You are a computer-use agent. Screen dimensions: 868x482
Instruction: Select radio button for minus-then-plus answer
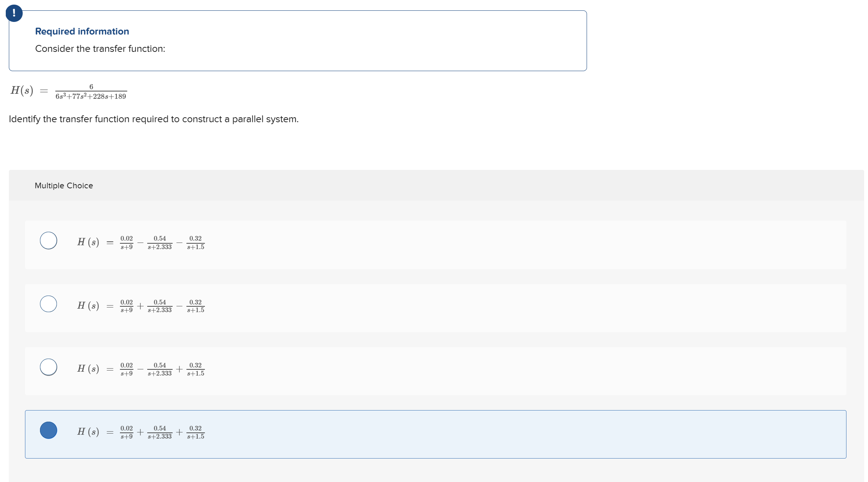pos(48,367)
